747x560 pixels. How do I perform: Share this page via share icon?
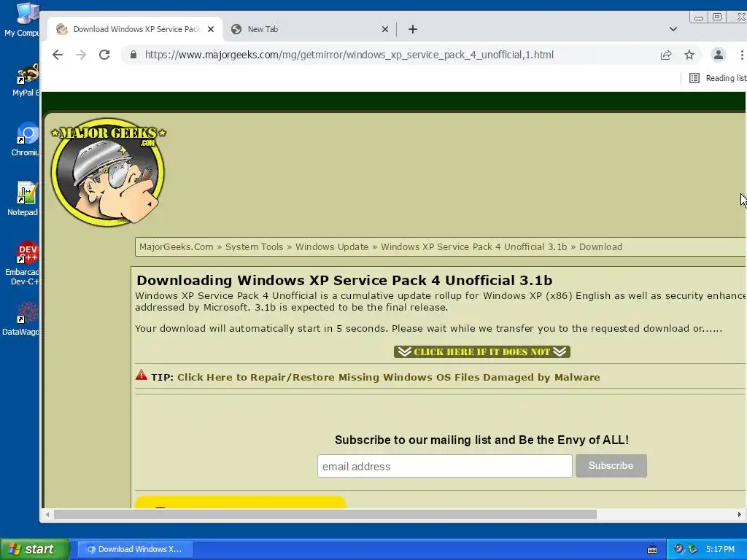click(x=666, y=55)
